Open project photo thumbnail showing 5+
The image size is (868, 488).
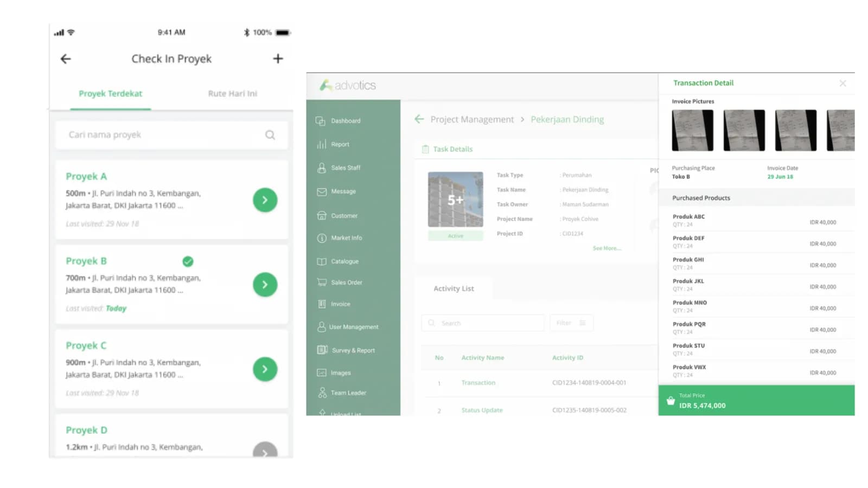[455, 200]
